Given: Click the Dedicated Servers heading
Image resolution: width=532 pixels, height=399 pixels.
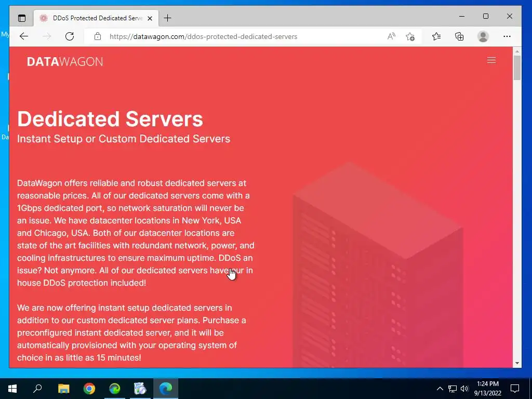Looking at the screenshot, I should (x=110, y=119).
